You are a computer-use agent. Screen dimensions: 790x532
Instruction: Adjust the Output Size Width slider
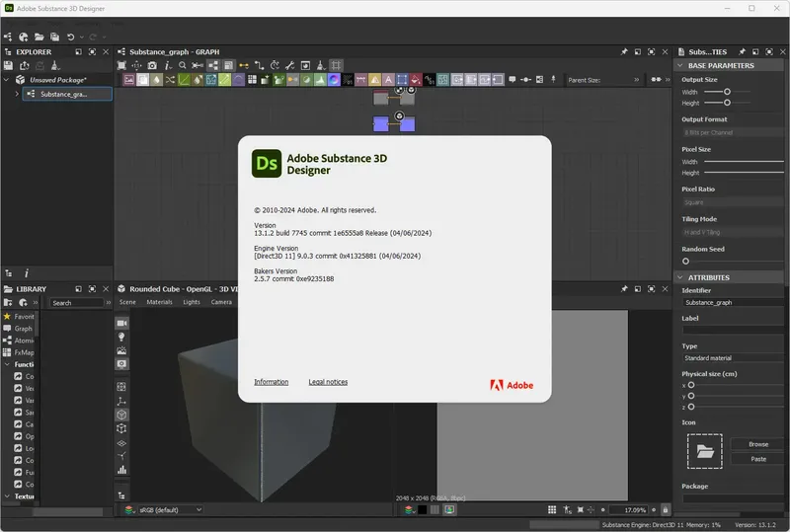[727, 92]
